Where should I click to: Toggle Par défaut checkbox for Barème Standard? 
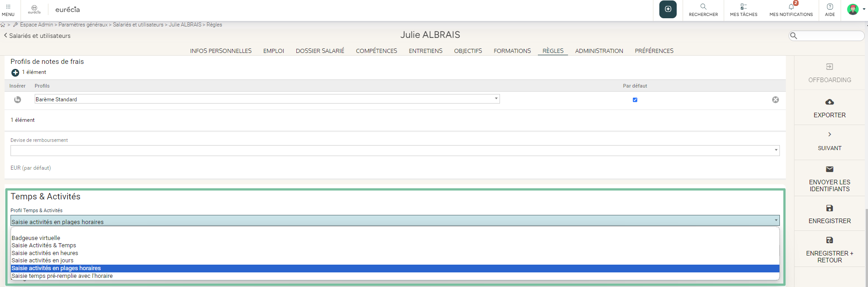pyautogui.click(x=635, y=99)
